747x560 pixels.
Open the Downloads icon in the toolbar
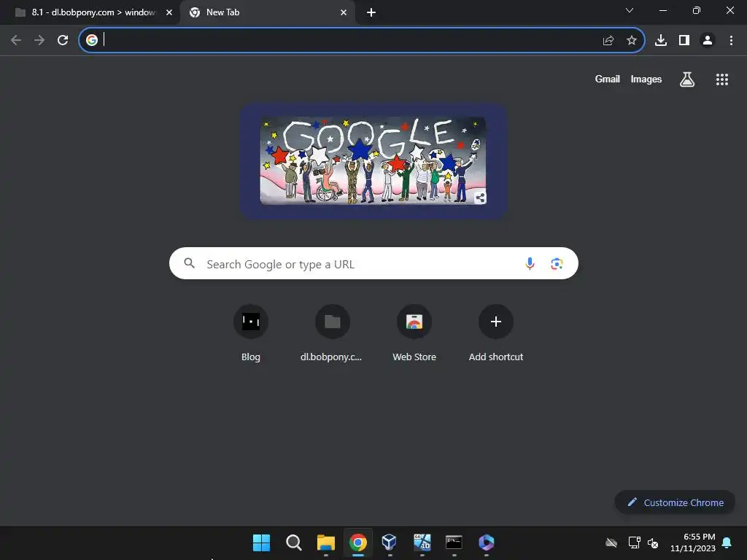[661, 41]
